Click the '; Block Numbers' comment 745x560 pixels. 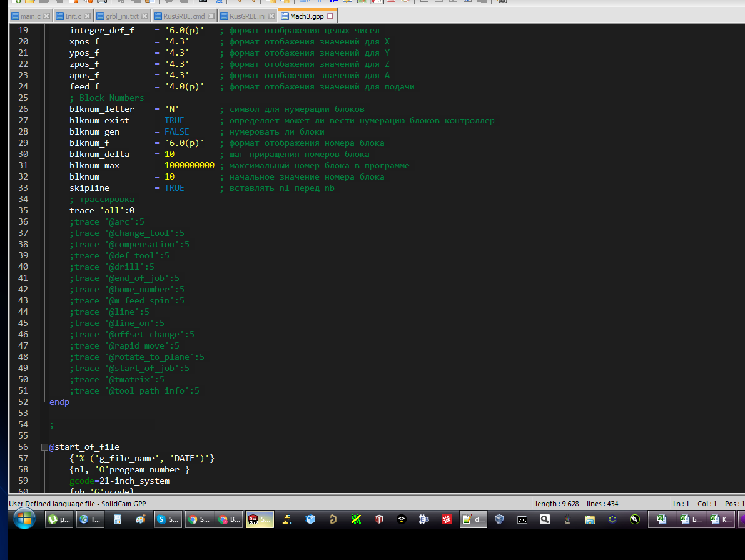tap(106, 98)
